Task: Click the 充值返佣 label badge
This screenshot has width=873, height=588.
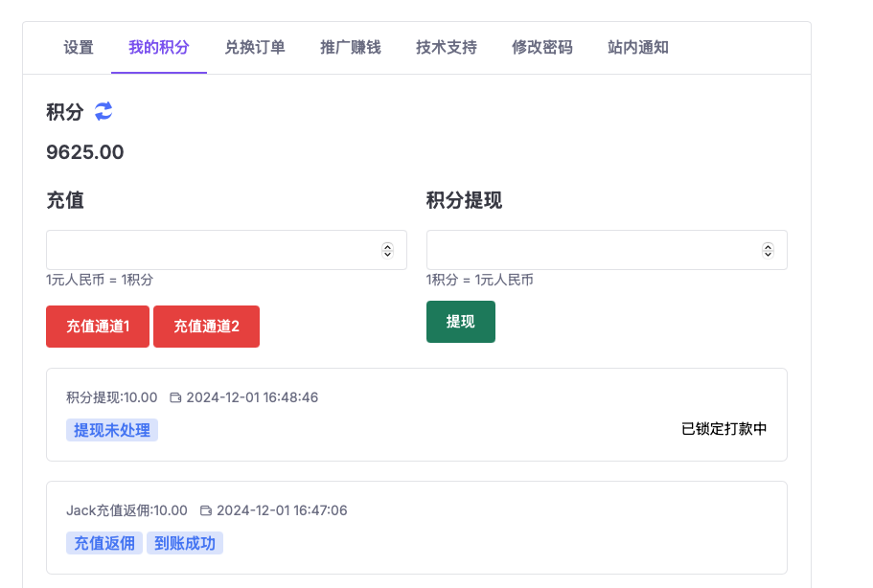Action: [x=104, y=543]
